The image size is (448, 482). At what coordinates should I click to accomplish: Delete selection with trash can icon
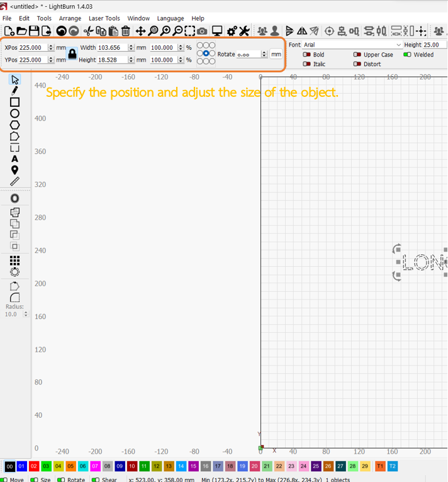(x=125, y=31)
